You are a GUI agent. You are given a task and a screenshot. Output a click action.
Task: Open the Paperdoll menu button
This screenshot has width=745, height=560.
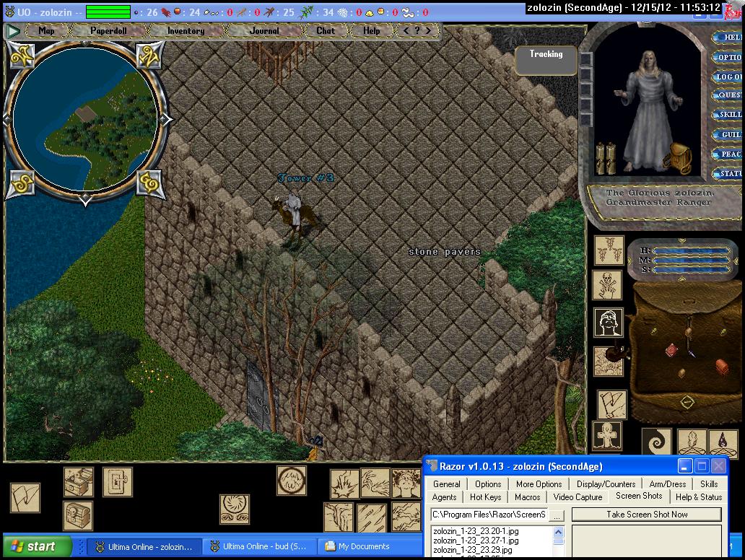pos(107,31)
